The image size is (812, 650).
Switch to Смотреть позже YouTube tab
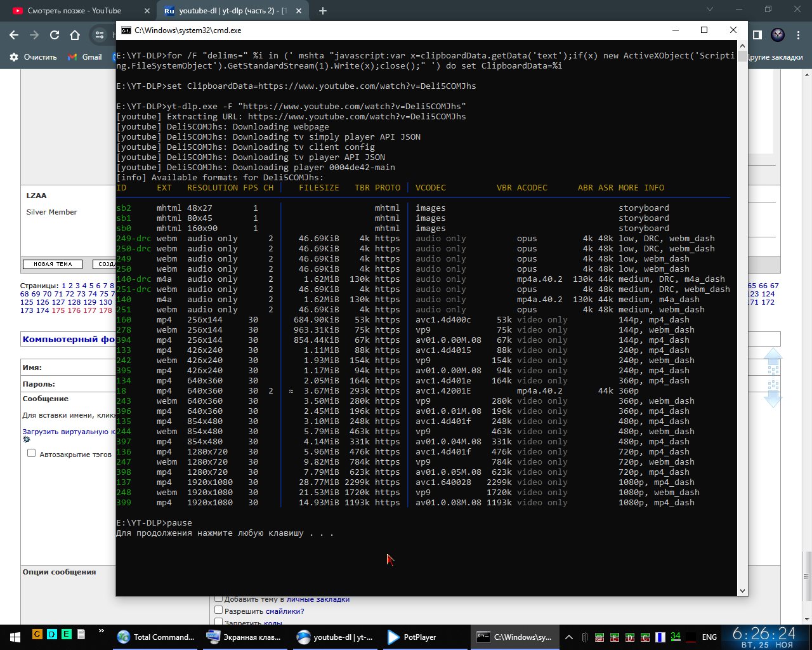tap(76, 11)
